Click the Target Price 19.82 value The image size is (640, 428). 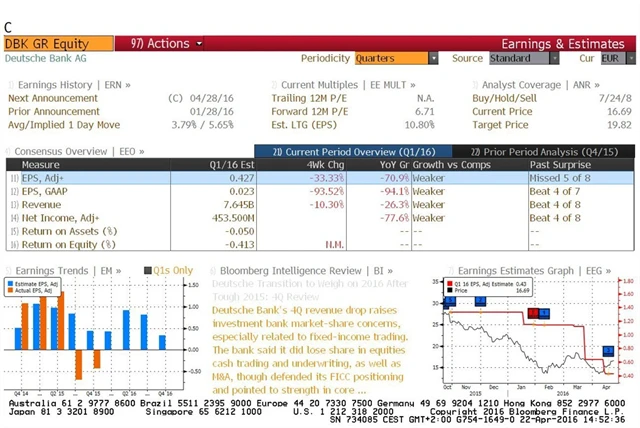(x=619, y=125)
